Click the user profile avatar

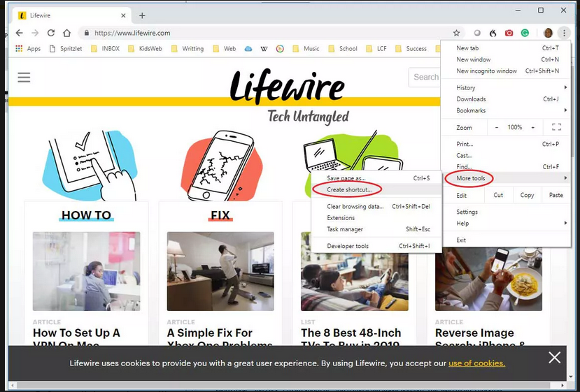[548, 33]
